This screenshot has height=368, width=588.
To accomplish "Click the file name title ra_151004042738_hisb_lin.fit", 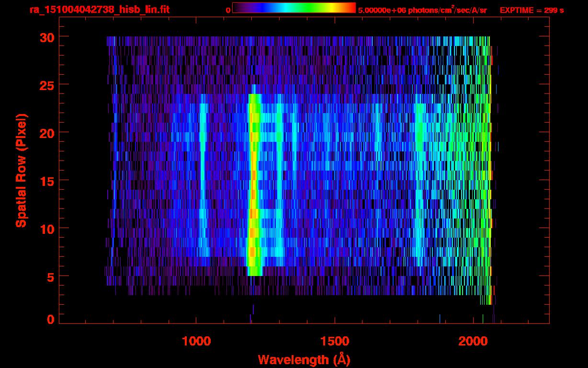I will pyautogui.click(x=99, y=10).
